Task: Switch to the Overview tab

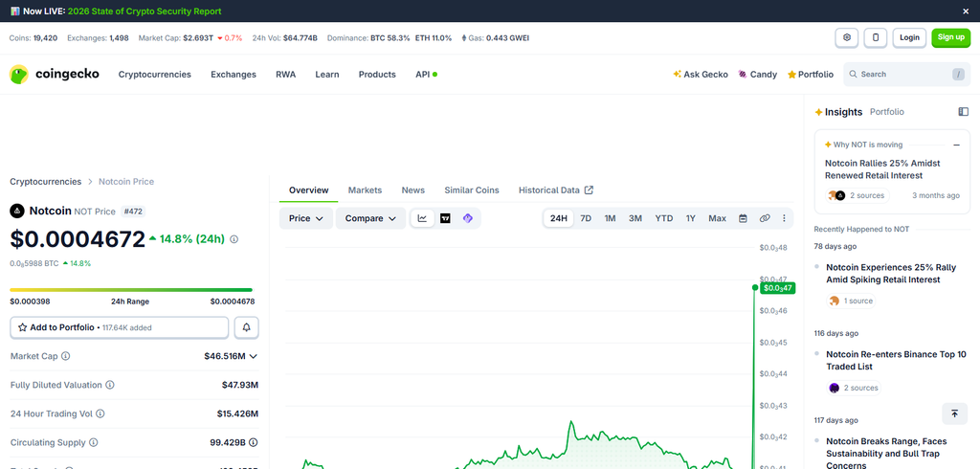Action: (x=309, y=190)
